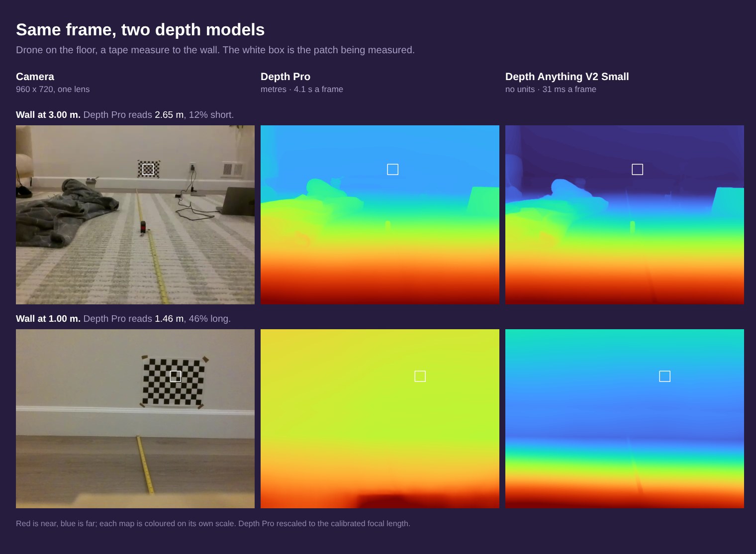Open the Depth Anything map for the 3.00 m wall
This screenshot has height=554, width=756.
coord(625,215)
